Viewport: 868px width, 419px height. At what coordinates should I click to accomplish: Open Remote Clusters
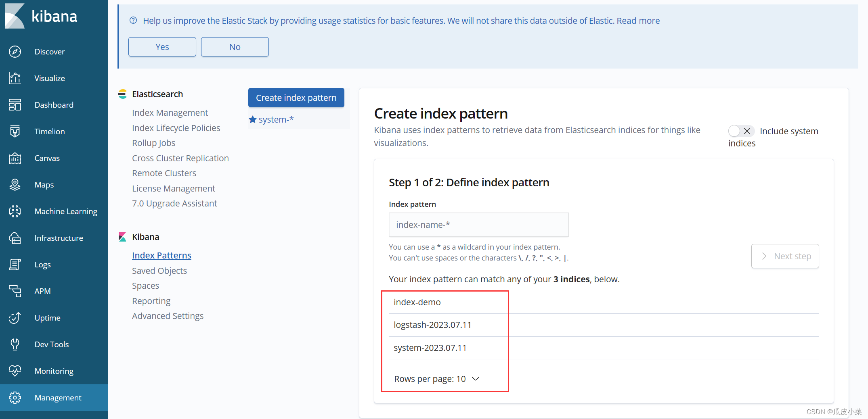[x=164, y=173]
